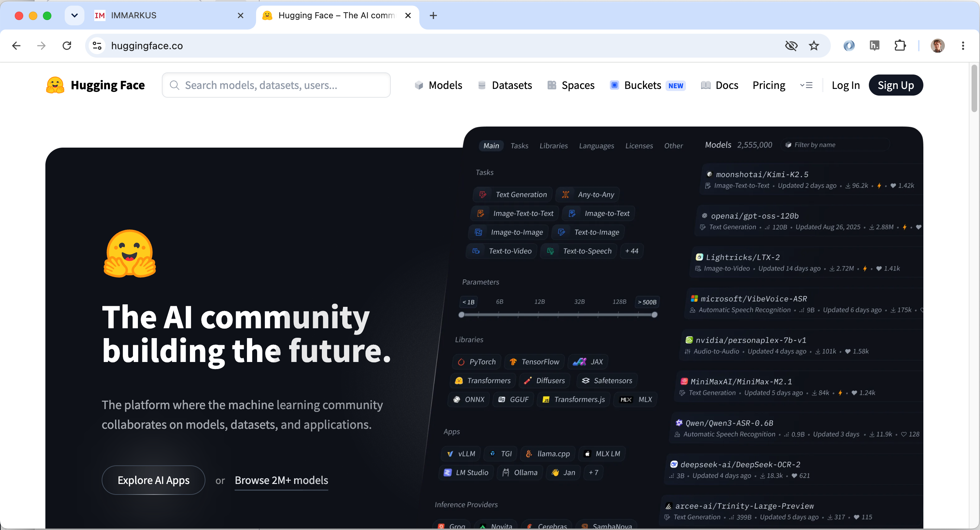The image size is (980, 530).
Task: Close the IMMARKUS tab
Action: coord(241,15)
